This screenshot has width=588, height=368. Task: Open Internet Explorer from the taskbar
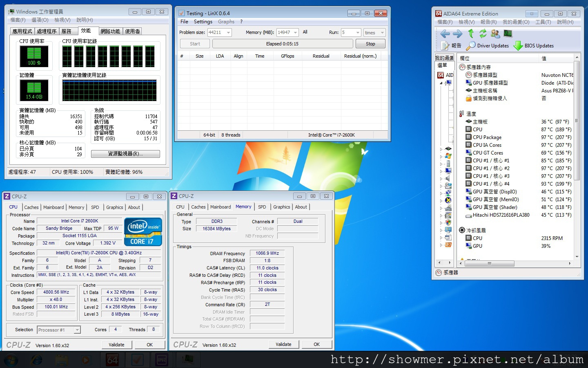click(x=36, y=360)
